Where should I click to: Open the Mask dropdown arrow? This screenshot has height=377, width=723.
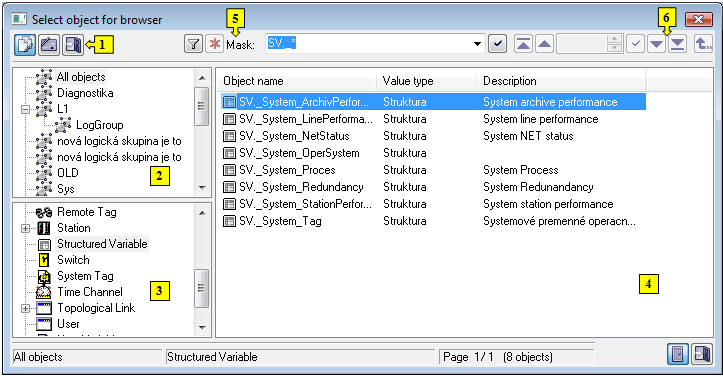coord(477,44)
